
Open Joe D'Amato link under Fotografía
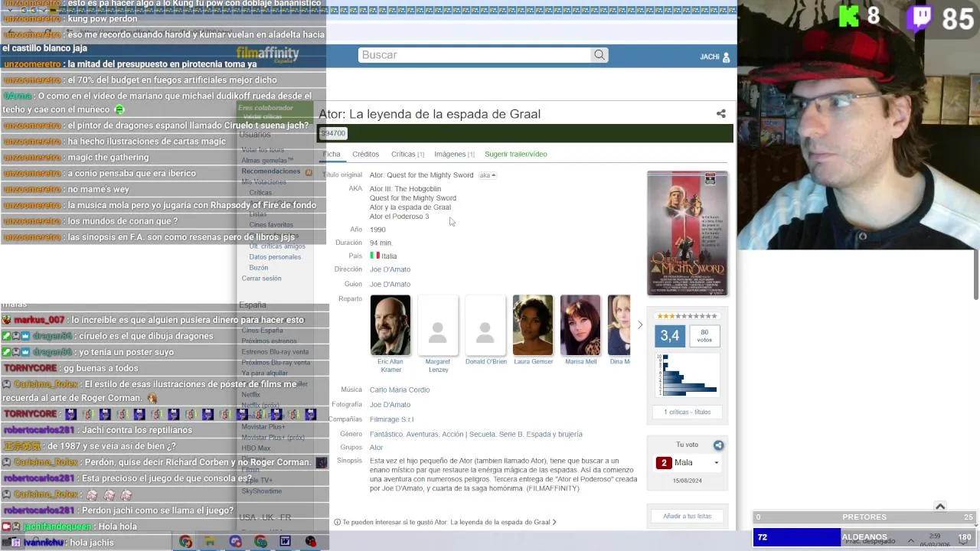(390, 405)
